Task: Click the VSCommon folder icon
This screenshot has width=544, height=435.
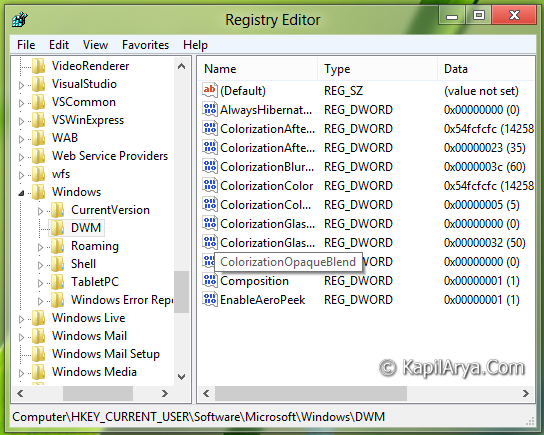Action: [39, 102]
